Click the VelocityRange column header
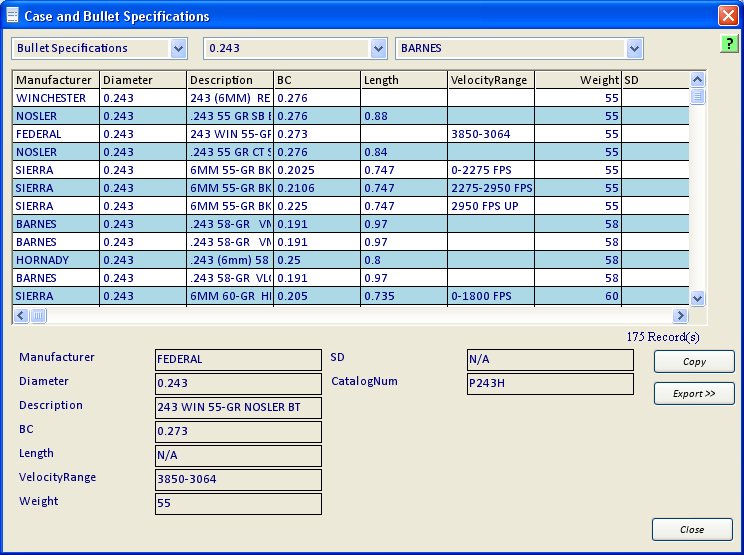Screen dimensions: 744x555 tap(490, 80)
